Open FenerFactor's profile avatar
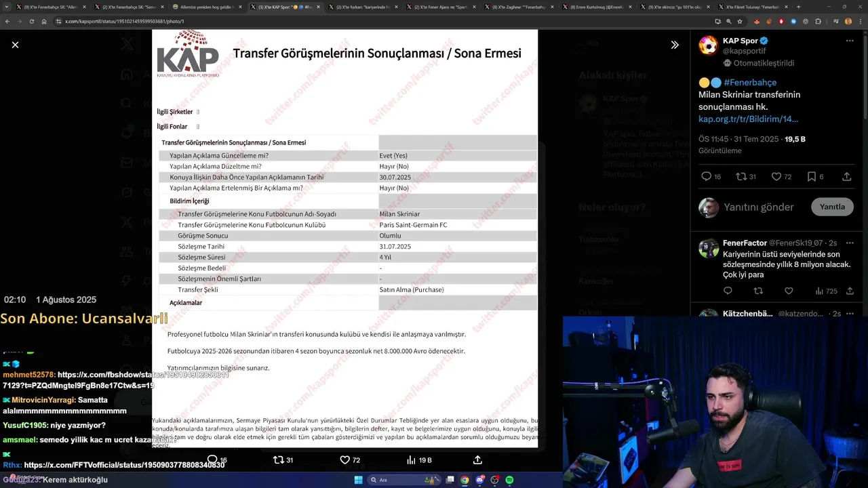This screenshot has height=488, width=868. (709, 247)
